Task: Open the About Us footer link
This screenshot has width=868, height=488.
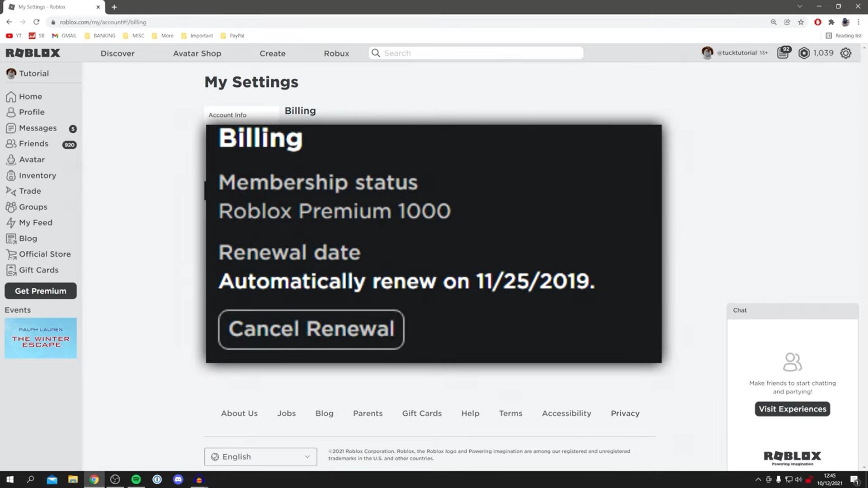Action: pyautogui.click(x=239, y=413)
